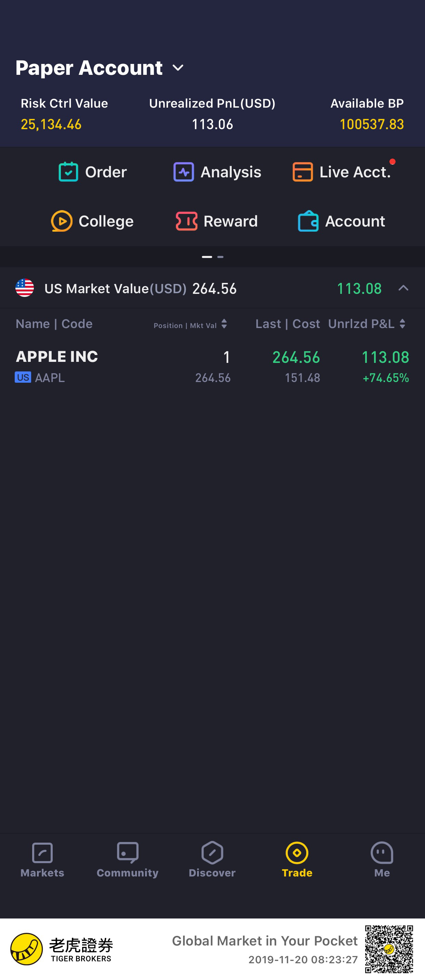
Task: Open the Reward ticket icon
Action: [186, 221]
